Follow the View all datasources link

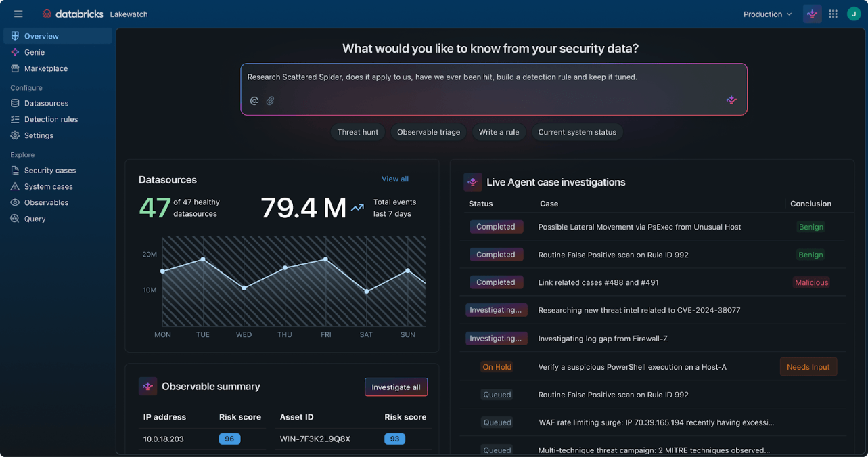394,179
